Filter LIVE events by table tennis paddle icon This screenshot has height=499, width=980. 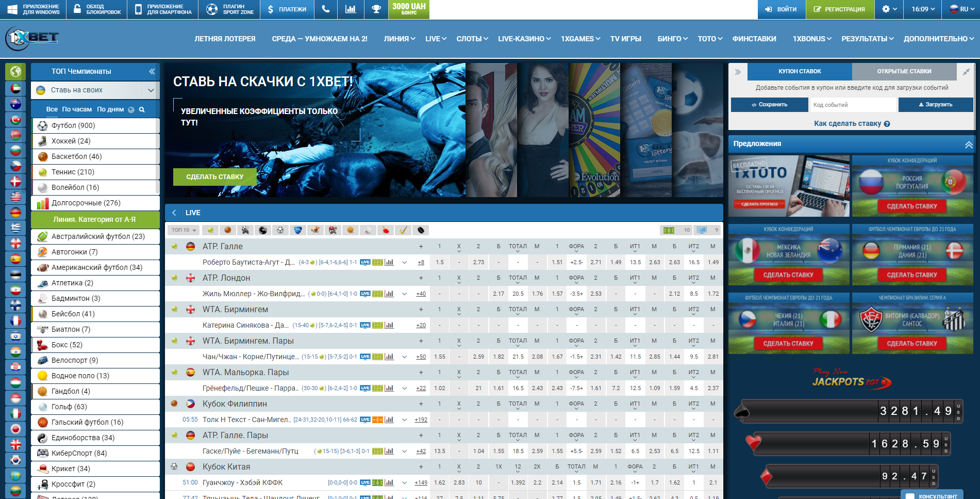[386, 230]
